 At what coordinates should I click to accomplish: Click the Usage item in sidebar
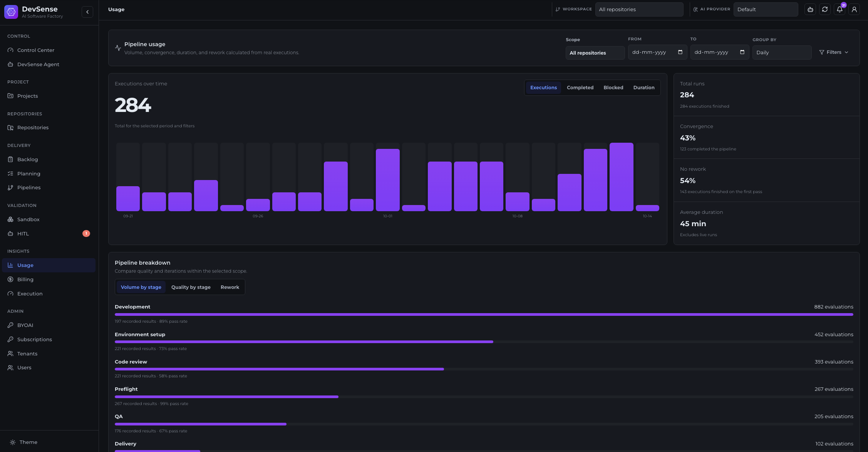[x=49, y=265]
